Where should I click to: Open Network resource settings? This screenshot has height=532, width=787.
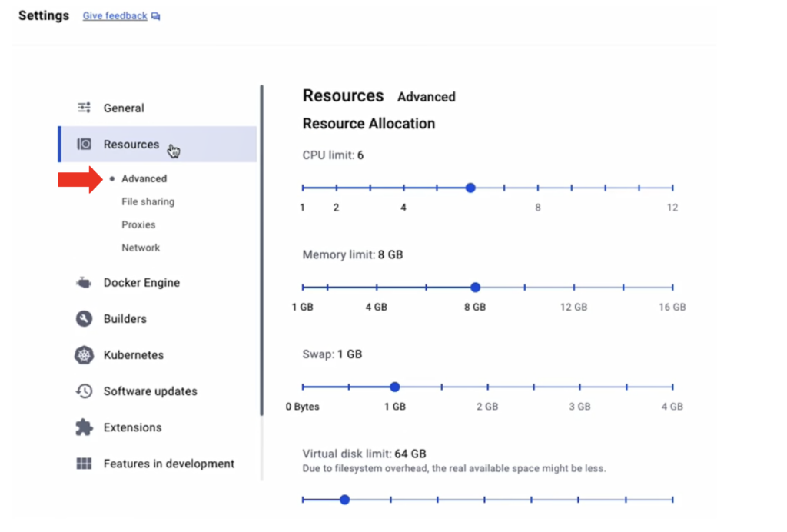pos(141,248)
